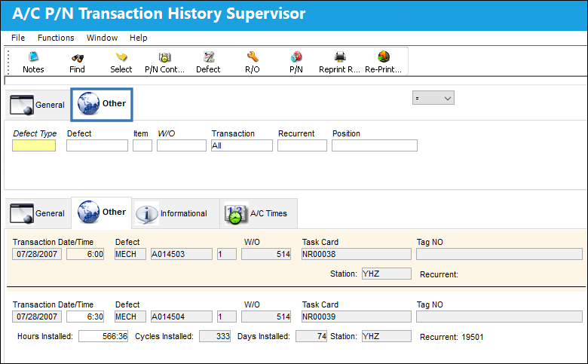Click the Item filter input field
The image size is (588, 364).
coord(142,145)
